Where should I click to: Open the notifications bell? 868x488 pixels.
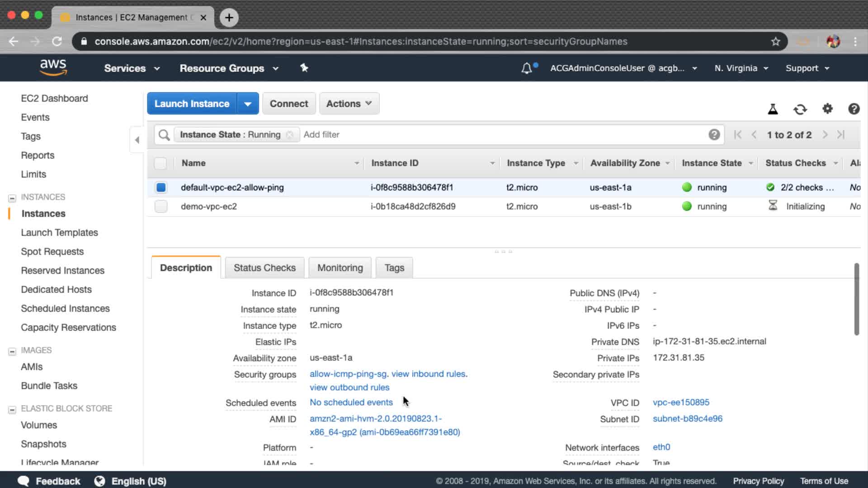coord(527,68)
